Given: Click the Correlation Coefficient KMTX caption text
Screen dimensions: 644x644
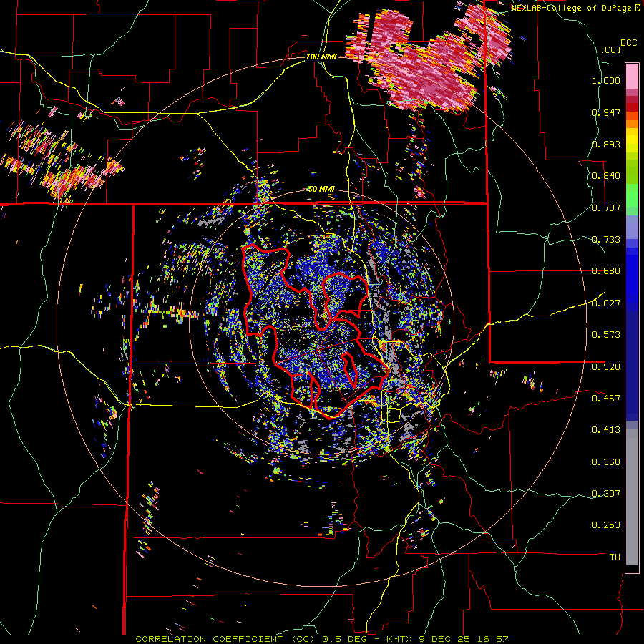Looking at the screenshot, I should 321,639.
